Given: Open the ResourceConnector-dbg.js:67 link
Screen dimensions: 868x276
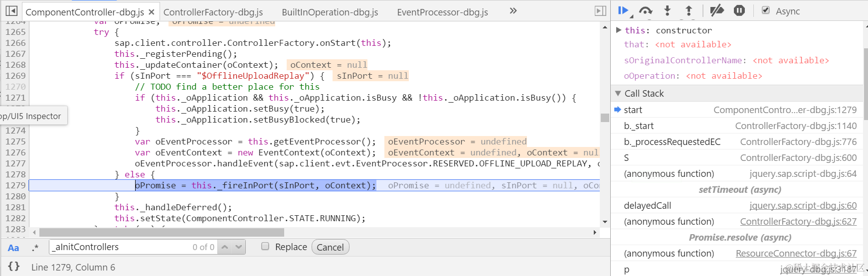Looking at the screenshot, I should 796,254.
